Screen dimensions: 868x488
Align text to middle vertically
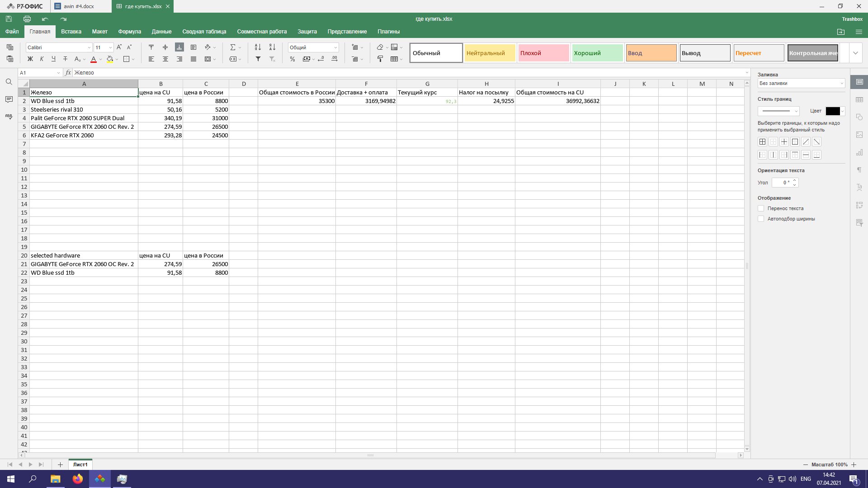pyautogui.click(x=165, y=47)
